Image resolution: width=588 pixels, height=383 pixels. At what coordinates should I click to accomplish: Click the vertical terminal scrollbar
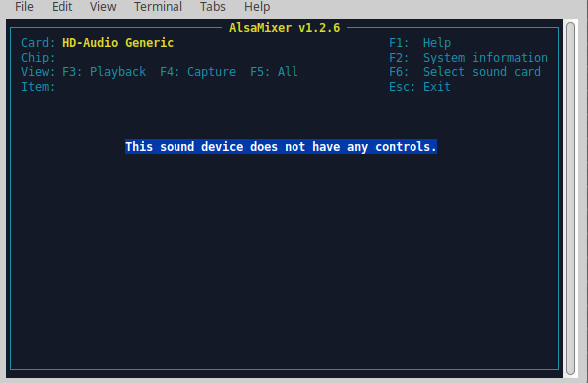[570, 198]
